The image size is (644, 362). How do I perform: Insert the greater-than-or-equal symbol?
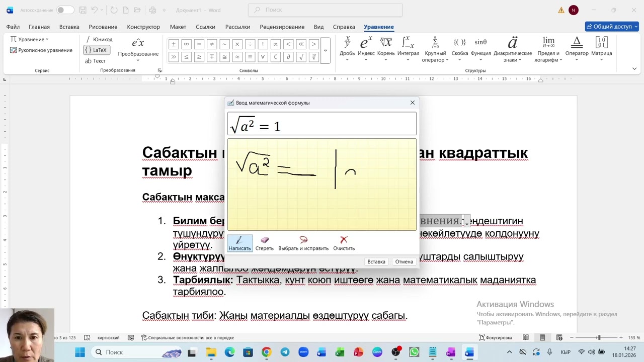pos(199,57)
